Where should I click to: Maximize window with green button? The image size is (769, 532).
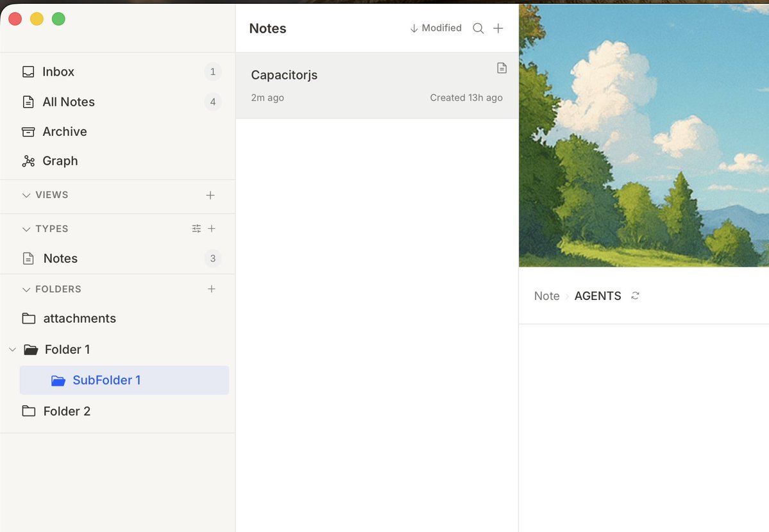click(58, 19)
